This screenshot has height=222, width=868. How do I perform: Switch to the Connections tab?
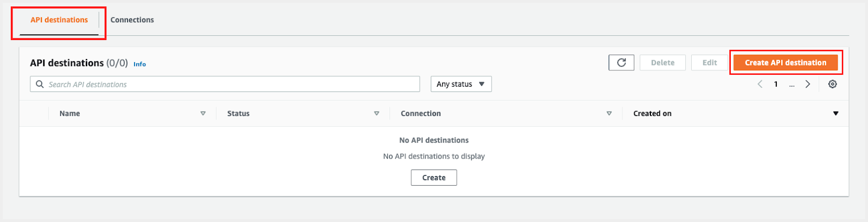pyautogui.click(x=132, y=20)
